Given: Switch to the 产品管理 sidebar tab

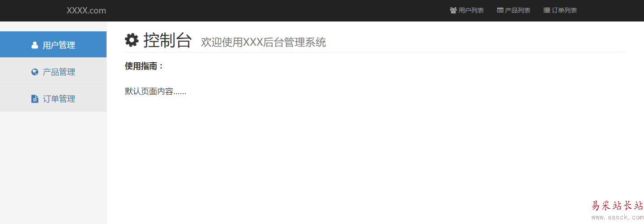Looking at the screenshot, I should (x=53, y=71).
